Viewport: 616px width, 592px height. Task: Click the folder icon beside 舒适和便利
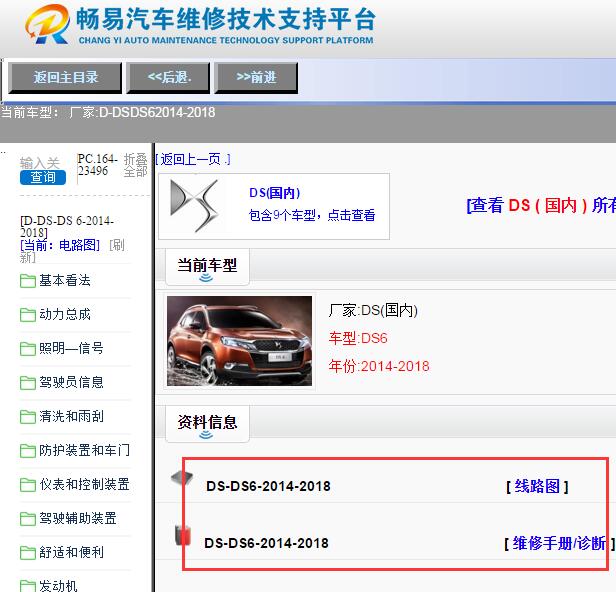tap(28, 553)
